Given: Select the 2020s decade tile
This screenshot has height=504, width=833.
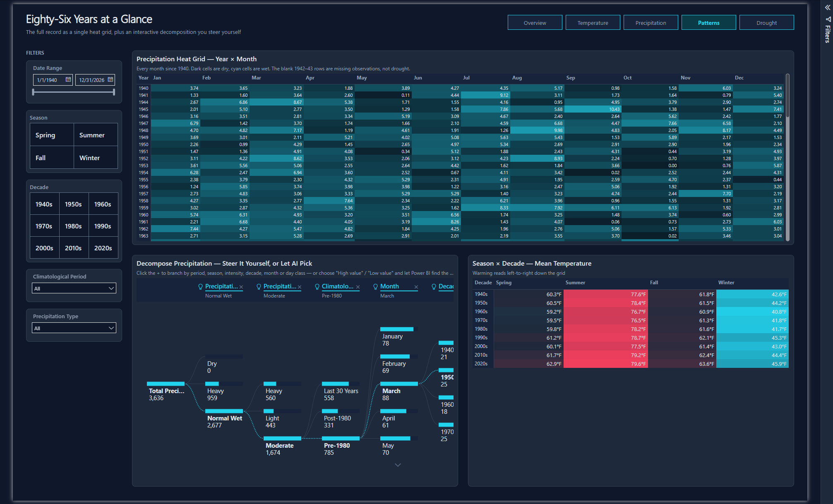Looking at the screenshot, I should tap(103, 248).
